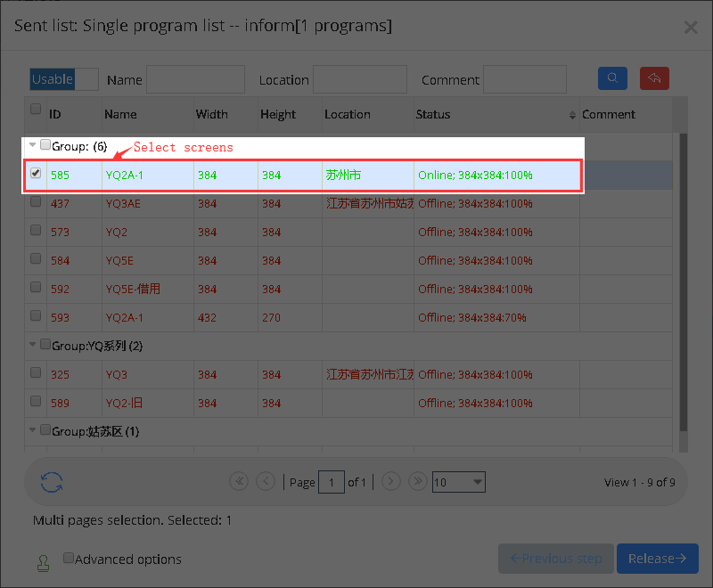713x588 pixels.
Task: Check the screen 573 YQ2 checkbox
Action: tap(36, 230)
